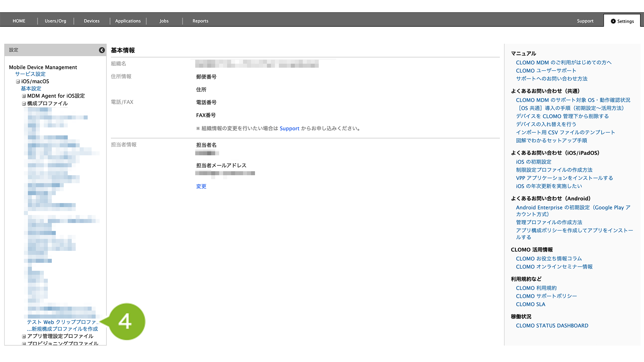
Task: Click the inline Support link in the note
Action: click(289, 129)
